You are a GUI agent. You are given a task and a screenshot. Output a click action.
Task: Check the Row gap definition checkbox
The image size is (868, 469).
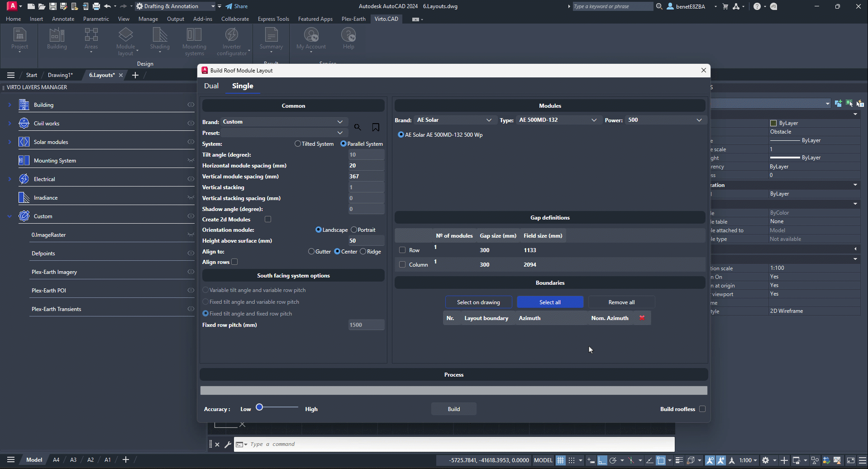402,250
